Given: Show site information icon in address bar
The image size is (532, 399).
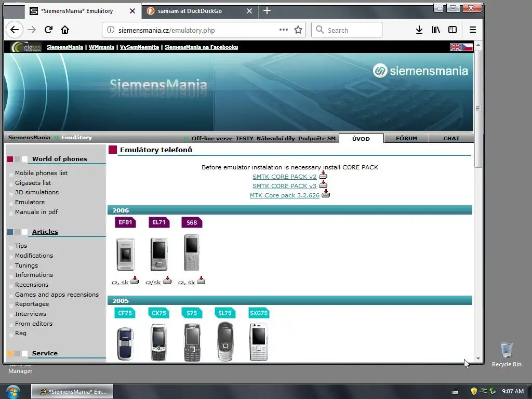Looking at the screenshot, I should [x=111, y=30].
